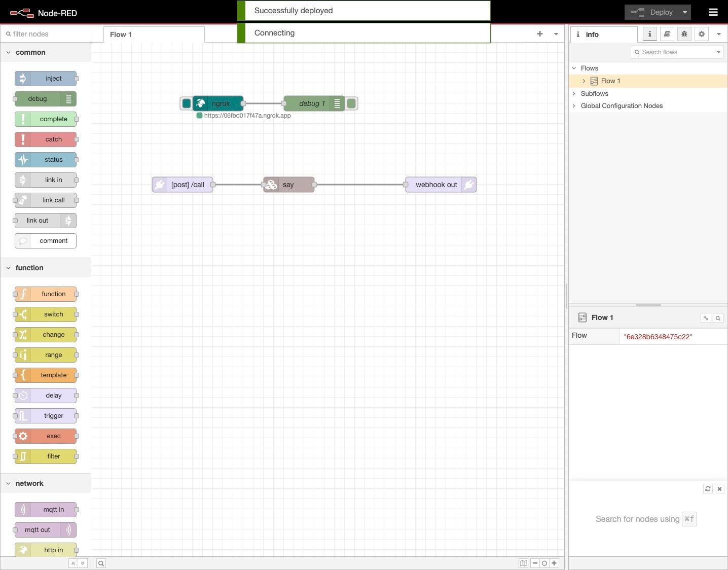Image resolution: width=728 pixels, height=570 pixels.
Task: Open the help book sidebar tab
Action: pos(667,34)
